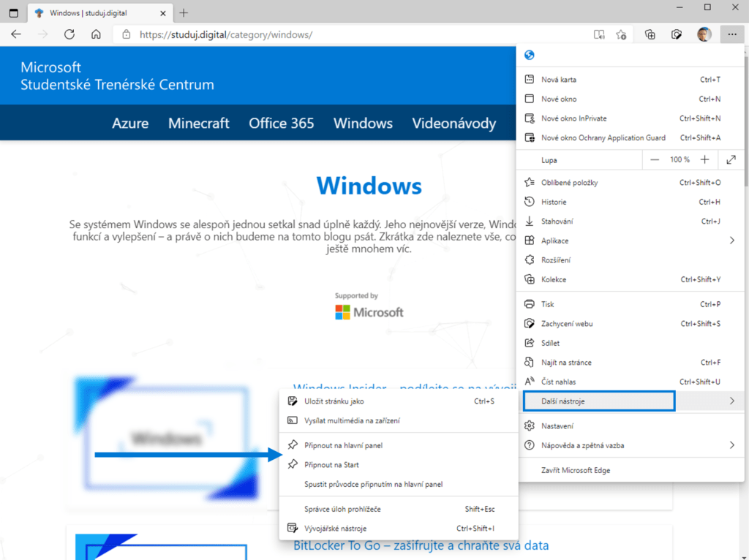Open the tab actions menu icon

point(13,12)
